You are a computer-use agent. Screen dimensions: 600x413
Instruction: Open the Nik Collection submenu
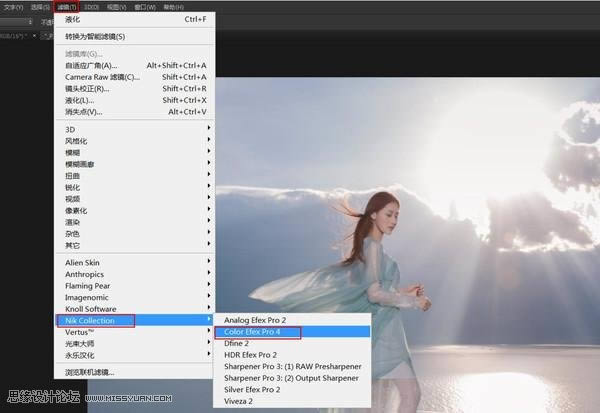[94, 321]
